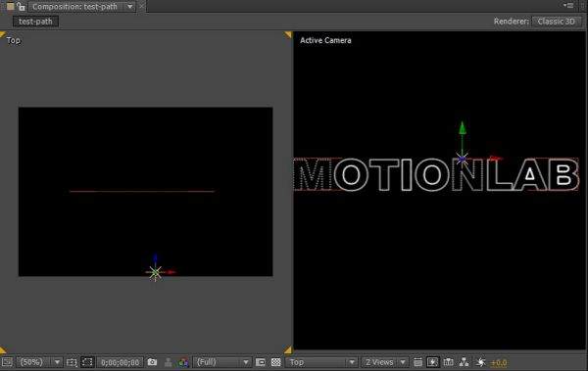The width and height of the screenshot is (588, 371).
Task: Toggle pixel aspect ratio correction icon
Action: [417, 362]
